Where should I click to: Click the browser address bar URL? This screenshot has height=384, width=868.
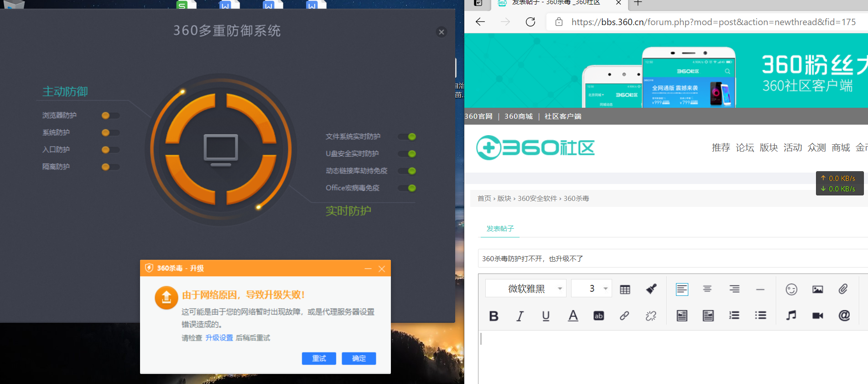713,22
